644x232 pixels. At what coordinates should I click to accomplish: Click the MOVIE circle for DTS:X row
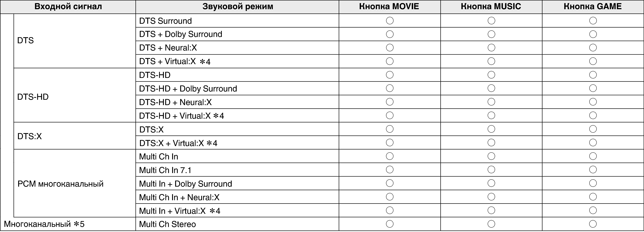coord(389,129)
